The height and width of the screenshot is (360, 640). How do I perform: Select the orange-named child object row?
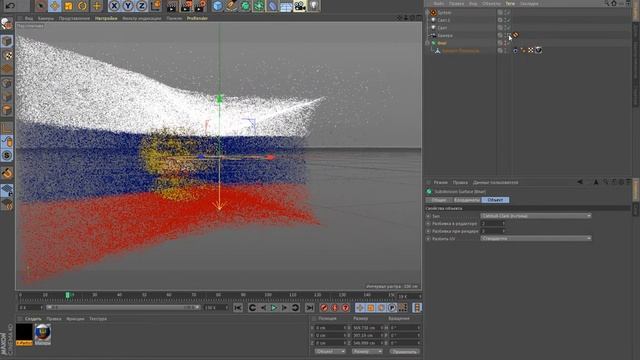[461, 51]
